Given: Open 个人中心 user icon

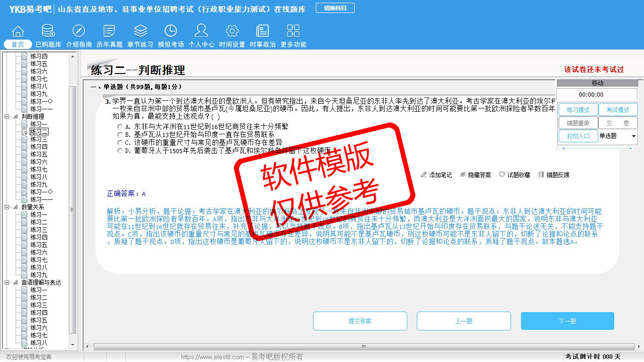Looking at the screenshot, I should coord(201,32).
